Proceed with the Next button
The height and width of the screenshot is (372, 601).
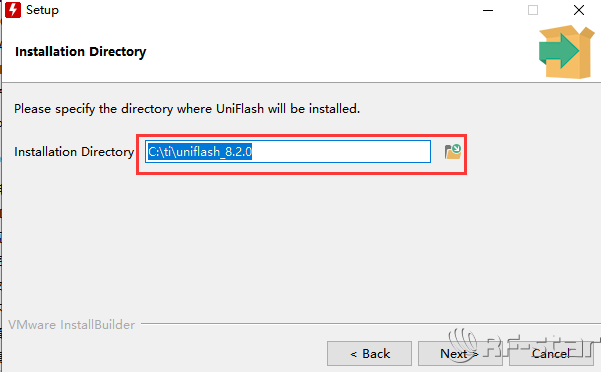[x=460, y=353]
